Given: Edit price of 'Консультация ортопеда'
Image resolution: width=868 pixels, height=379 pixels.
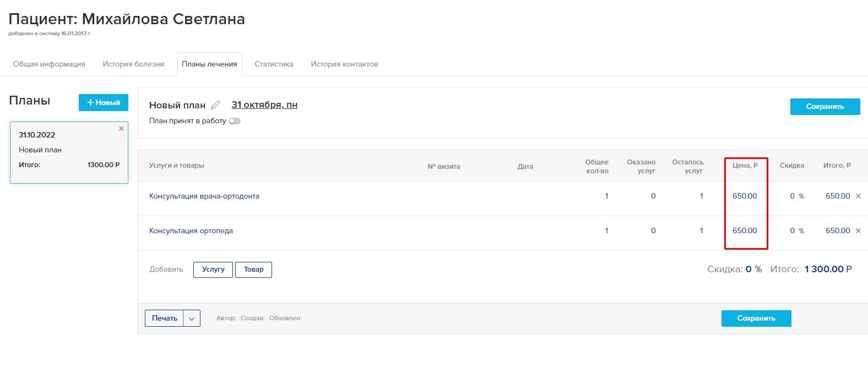Looking at the screenshot, I should [745, 231].
